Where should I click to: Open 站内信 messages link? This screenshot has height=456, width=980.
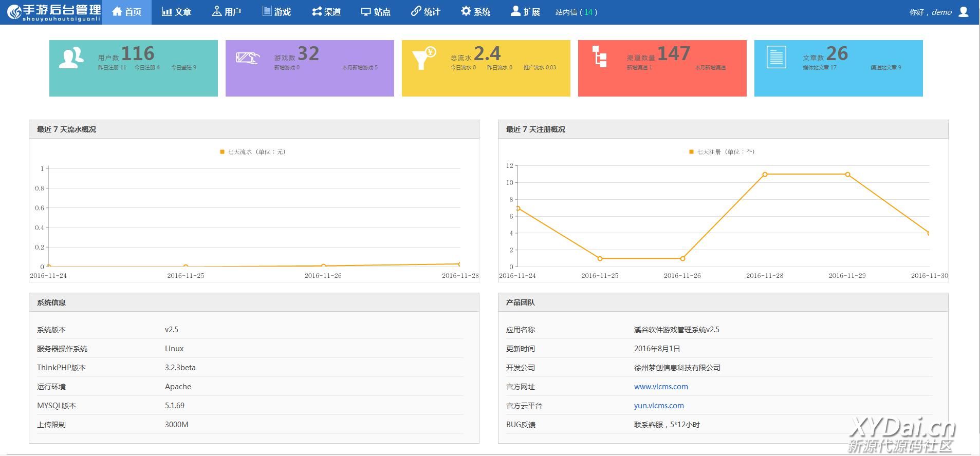(576, 12)
